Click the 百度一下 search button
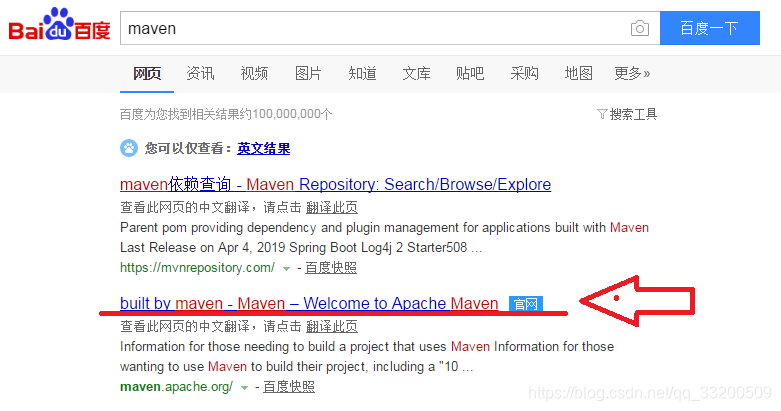This screenshot has height=411, width=781. click(710, 28)
